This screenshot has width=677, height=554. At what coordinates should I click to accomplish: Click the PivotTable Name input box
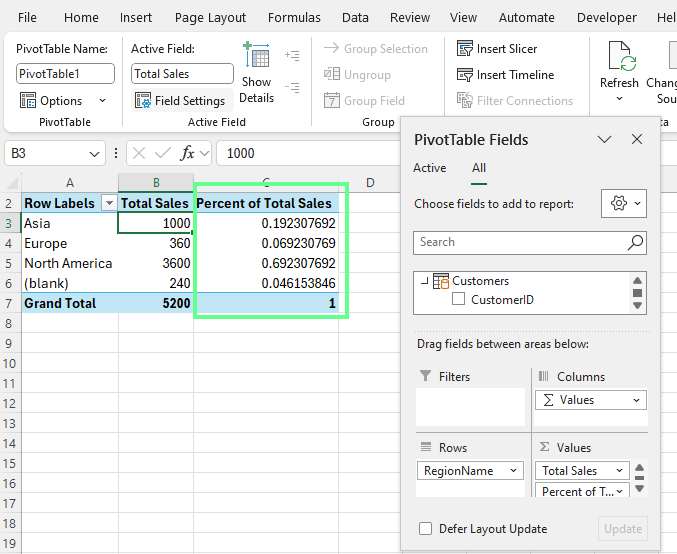pos(66,74)
